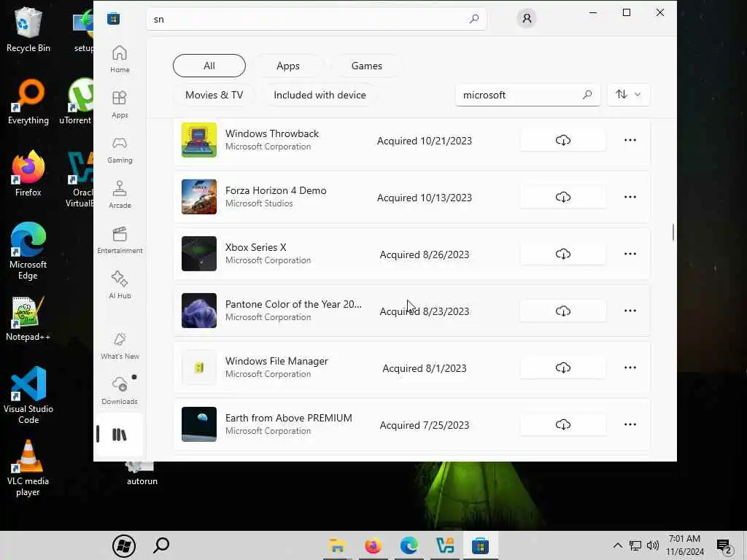Select the Included with device filter
The image size is (747, 560).
pyautogui.click(x=320, y=95)
